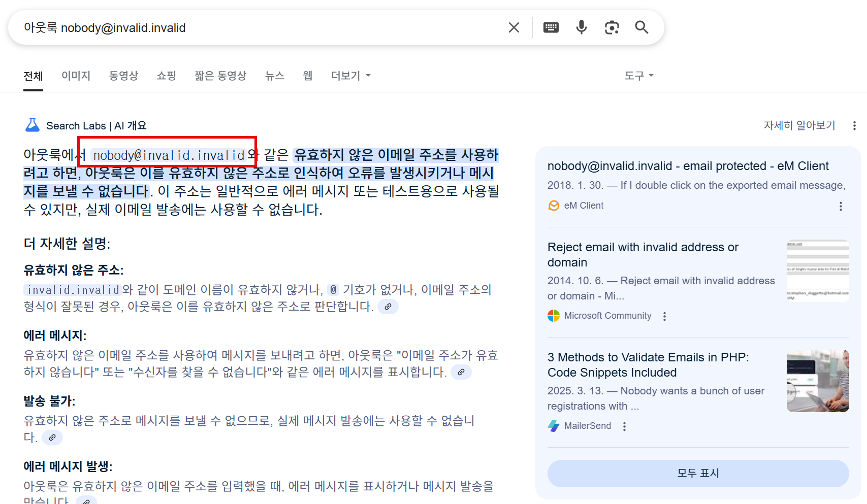
Task: Click the Search Labs flask icon
Action: pyautogui.click(x=33, y=125)
